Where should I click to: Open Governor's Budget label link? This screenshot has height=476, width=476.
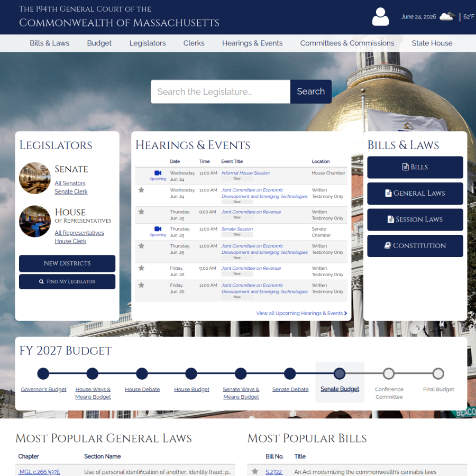tap(44, 389)
